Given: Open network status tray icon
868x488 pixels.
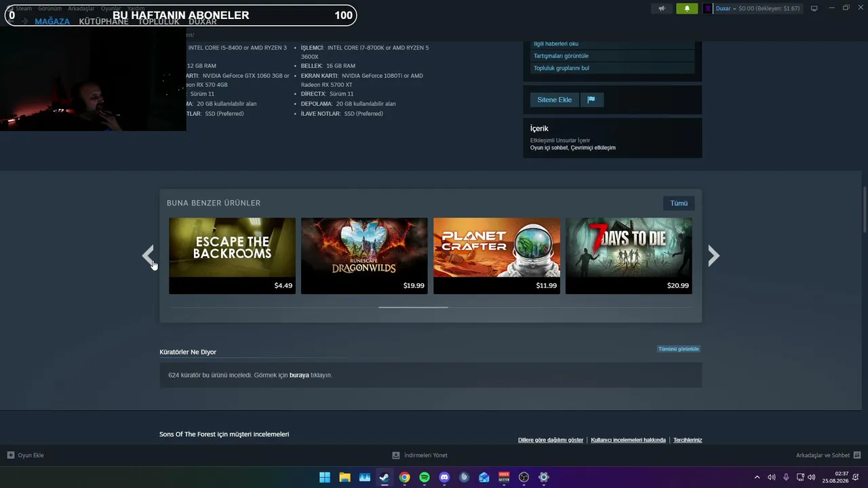Looking at the screenshot, I should (x=800, y=477).
